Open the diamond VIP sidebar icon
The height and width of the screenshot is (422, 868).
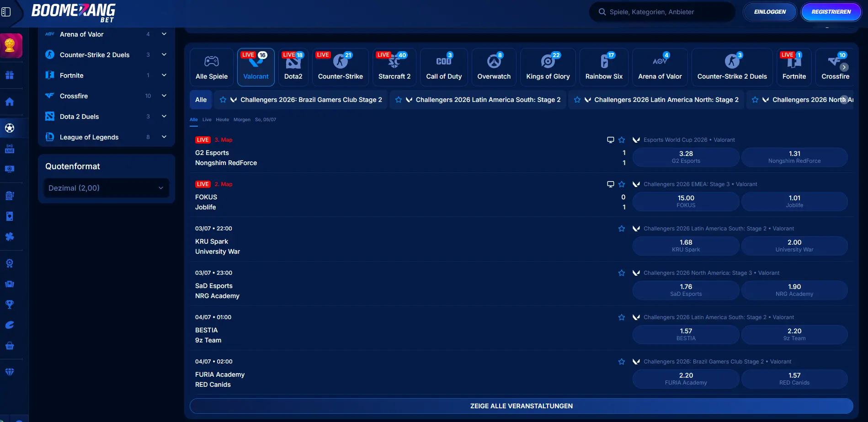coord(10,372)
